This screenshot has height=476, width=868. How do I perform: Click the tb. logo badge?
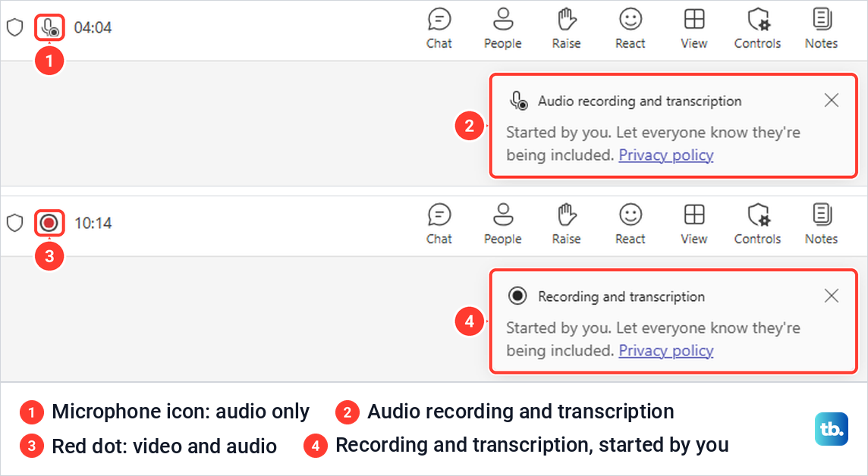[x=832, y=429]
